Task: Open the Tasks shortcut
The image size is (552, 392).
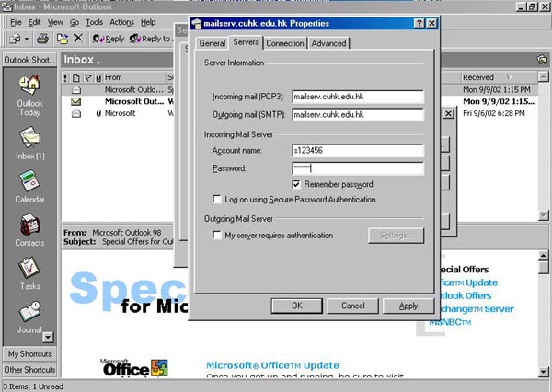Action: tap(30, 273)
